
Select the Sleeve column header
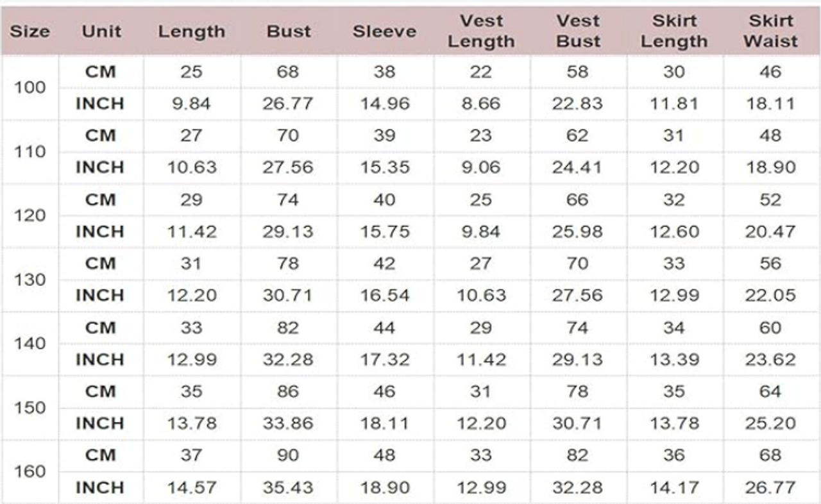[384, 31]
